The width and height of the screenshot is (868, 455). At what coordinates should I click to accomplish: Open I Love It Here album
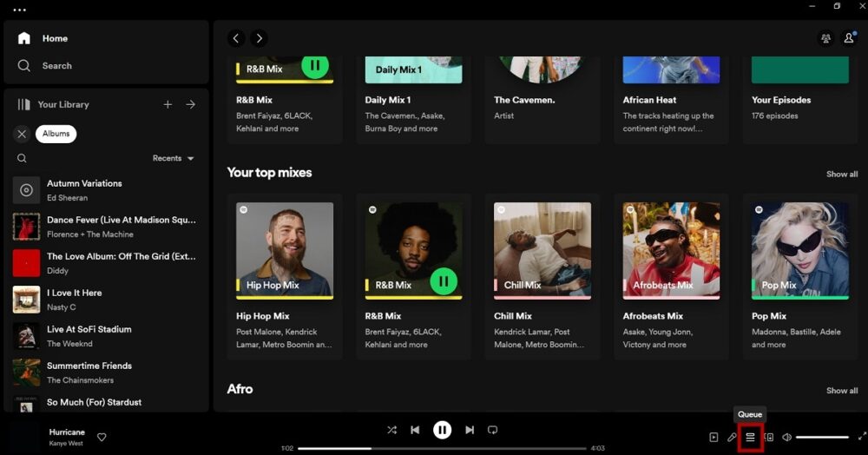[105, 300]
